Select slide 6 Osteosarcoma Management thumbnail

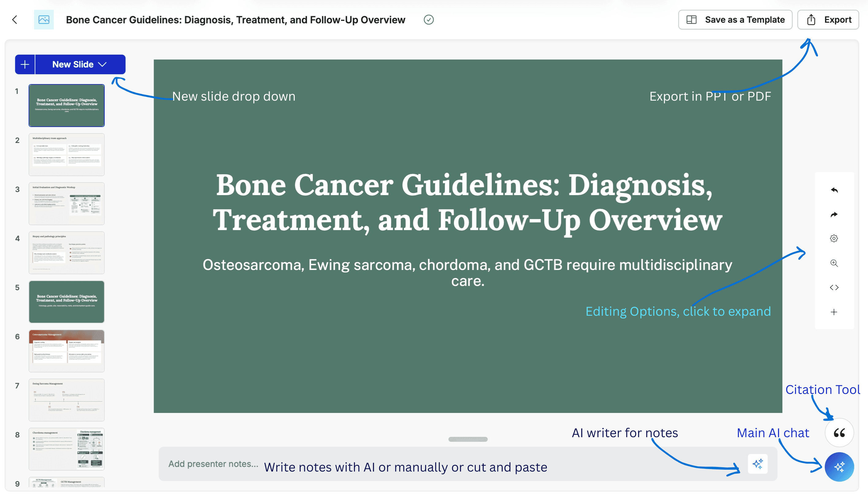[67, 351]
